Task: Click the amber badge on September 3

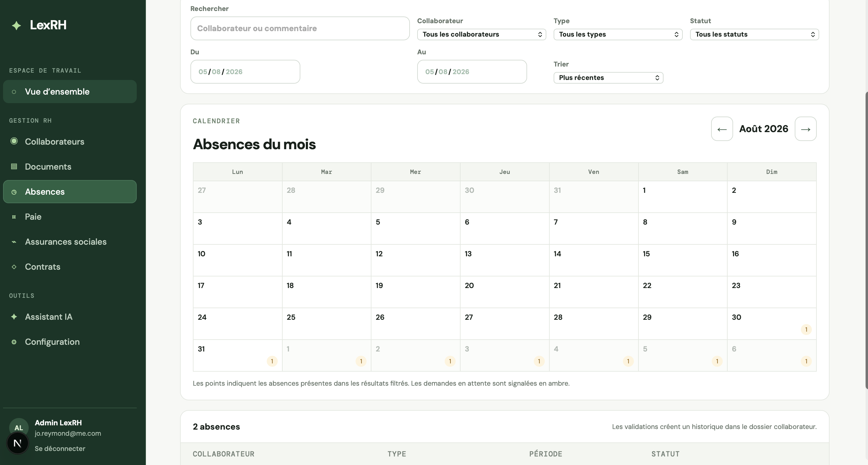Action: click(x=539, y=361)
